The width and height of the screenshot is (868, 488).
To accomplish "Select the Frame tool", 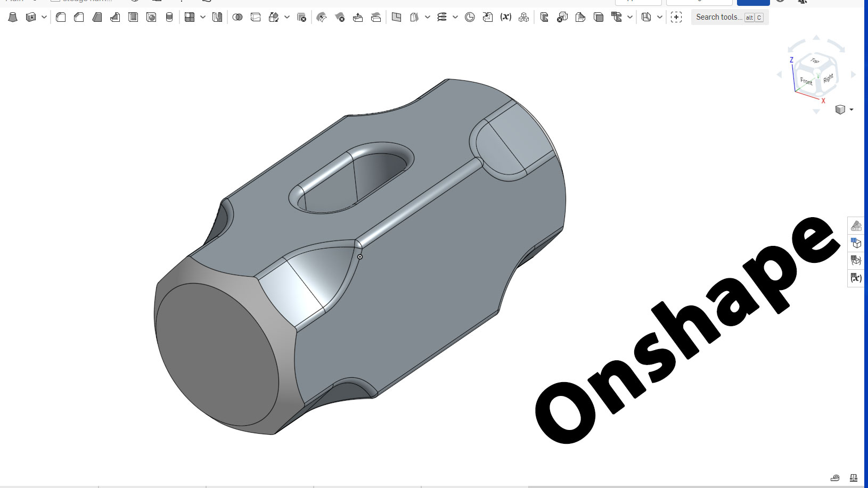I will coord(646,18).
